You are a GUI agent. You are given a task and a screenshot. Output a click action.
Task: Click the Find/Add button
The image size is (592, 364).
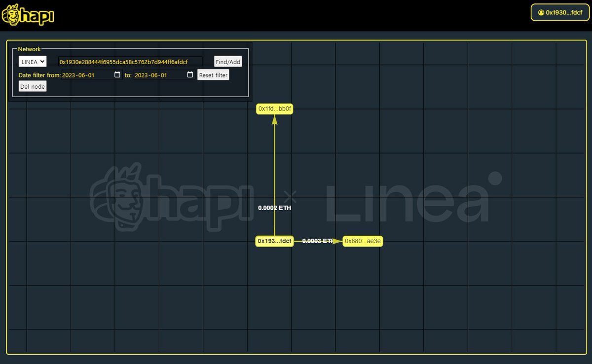pos(228,62)
